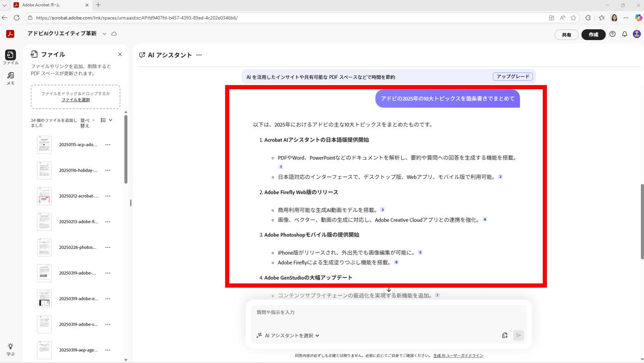Select file name 20250116-holiday-...
This screenshot has width=644, height=363.
point(78,170)
